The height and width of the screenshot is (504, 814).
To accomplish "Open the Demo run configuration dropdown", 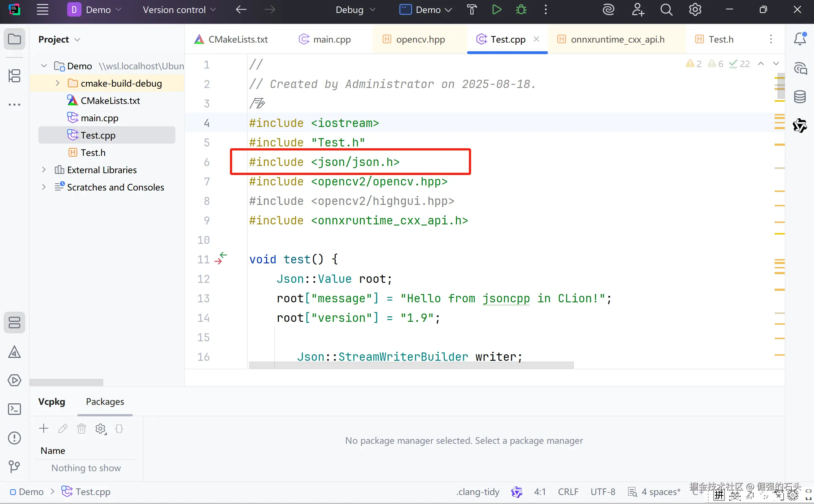I will click(x=426, y=10).
